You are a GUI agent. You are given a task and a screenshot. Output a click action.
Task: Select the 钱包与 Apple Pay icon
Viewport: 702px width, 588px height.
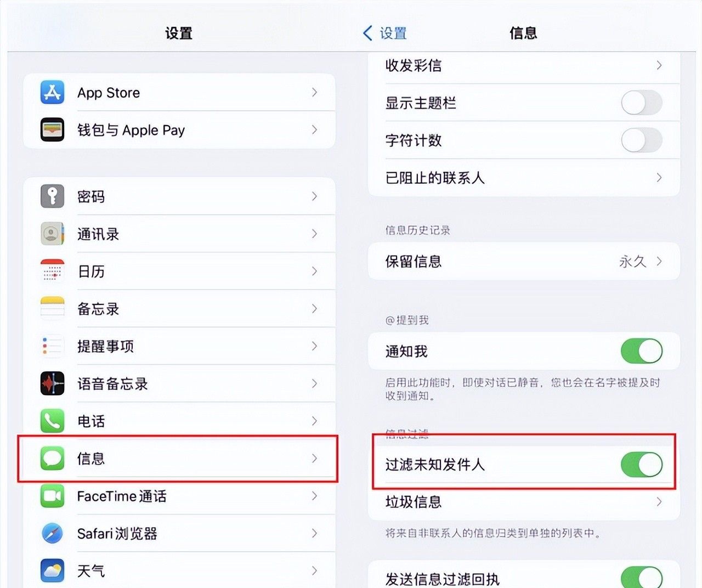click(52, 130)
